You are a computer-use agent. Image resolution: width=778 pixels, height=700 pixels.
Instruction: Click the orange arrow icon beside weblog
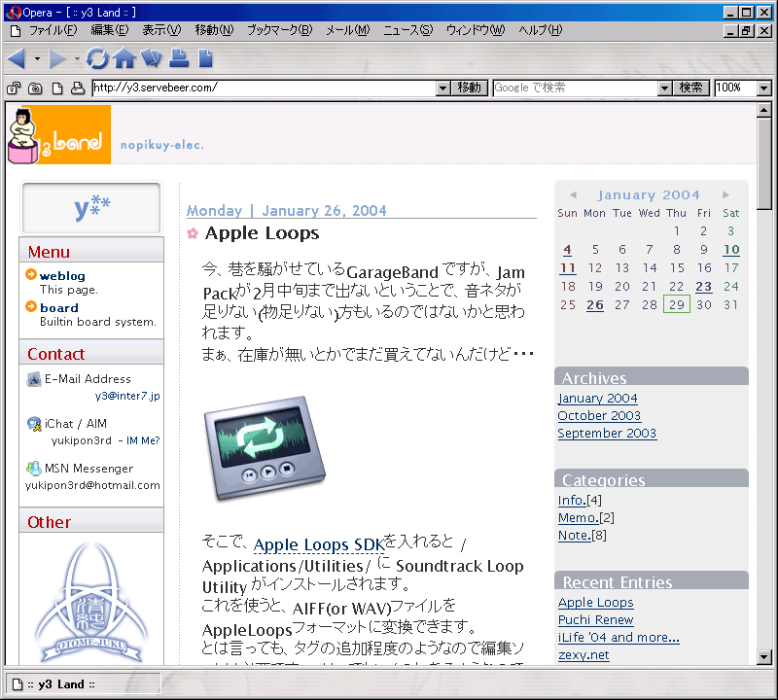click(31, 274)
